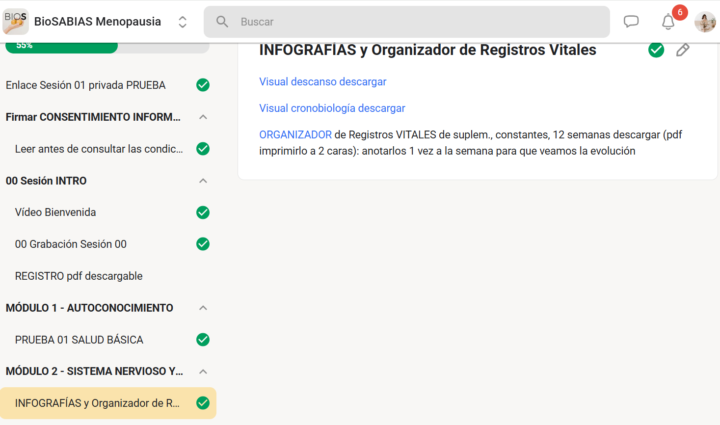Toggle check mark for Vídeo Bienvenida

click(203, 212)
